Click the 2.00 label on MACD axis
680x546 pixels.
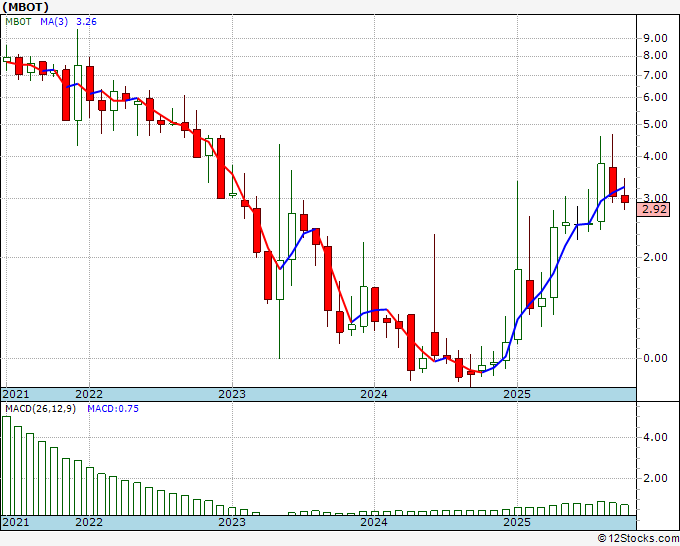pyautogui.click(x=655, y=478)
